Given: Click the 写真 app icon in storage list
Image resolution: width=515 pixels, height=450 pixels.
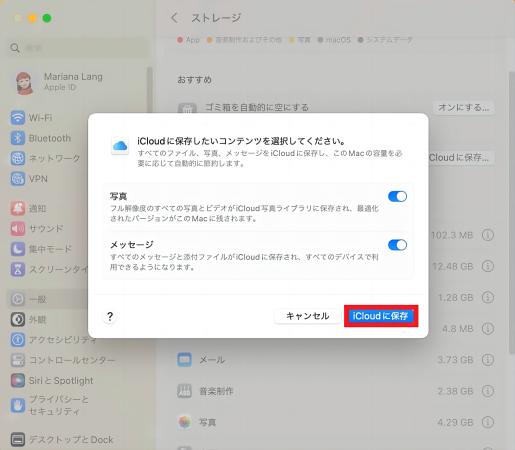Looking at the screenshot, I should pos(184,422).
